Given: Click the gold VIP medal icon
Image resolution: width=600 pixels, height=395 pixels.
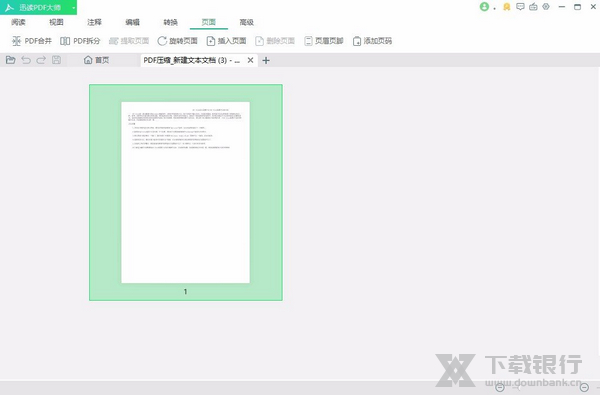Looking at the screenshot, I should click(x=507, y=7).
